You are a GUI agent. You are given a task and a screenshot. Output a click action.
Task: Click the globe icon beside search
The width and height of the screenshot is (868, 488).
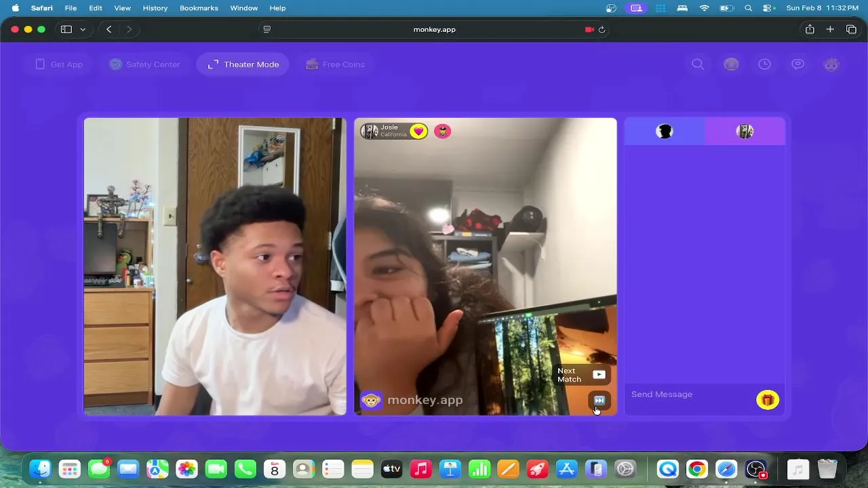731,64
